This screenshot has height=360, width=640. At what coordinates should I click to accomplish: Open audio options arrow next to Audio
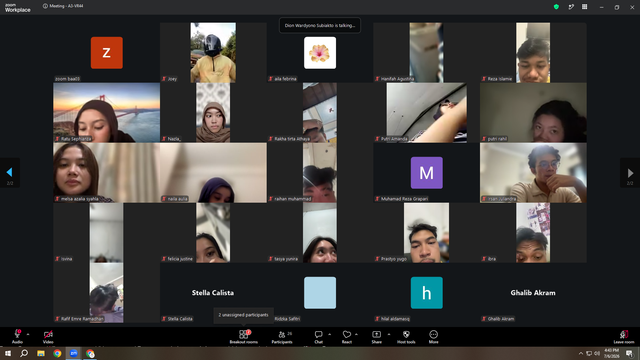tap(28, 334)
